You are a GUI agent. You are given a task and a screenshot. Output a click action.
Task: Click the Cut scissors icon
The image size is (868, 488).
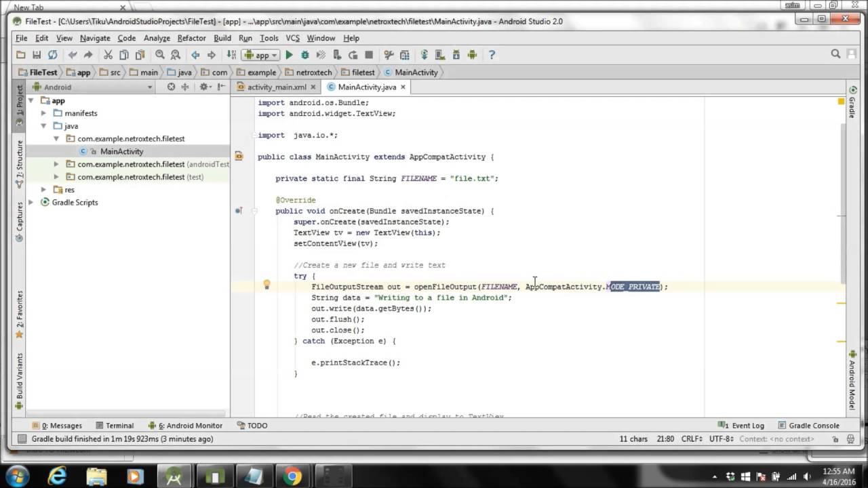click(107, 55)
